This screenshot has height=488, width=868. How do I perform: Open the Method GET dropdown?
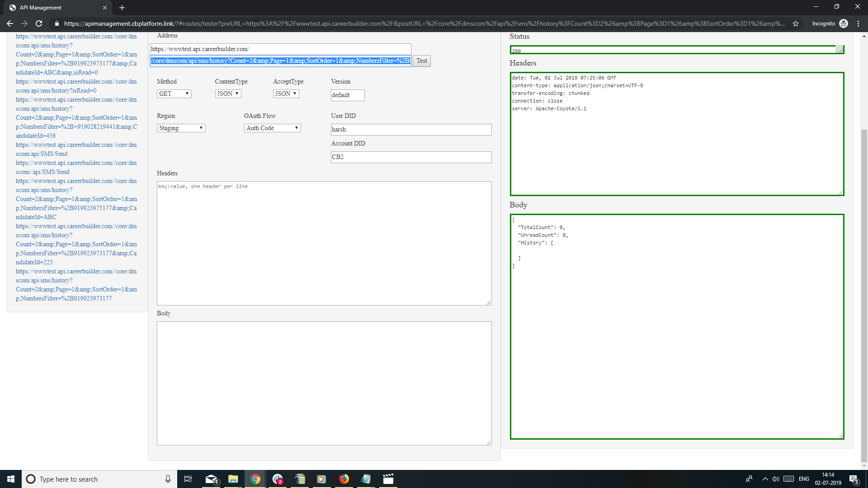(x=174, y=94)
